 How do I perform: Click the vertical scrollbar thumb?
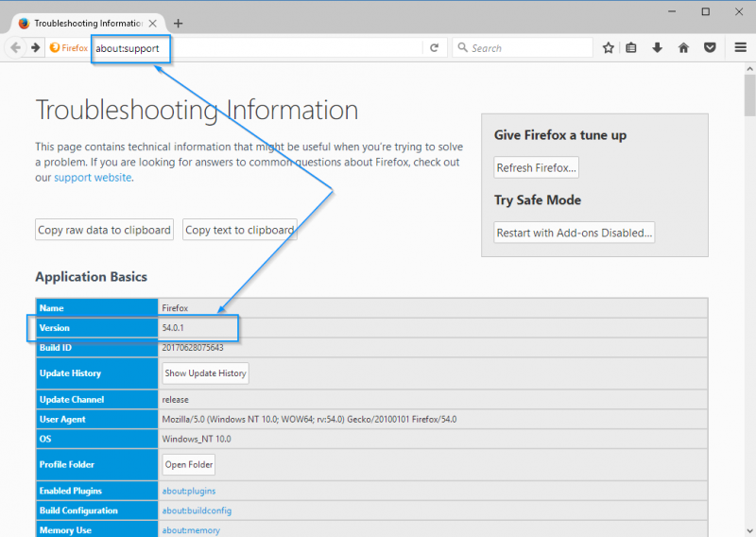click(x=749, y=95)
